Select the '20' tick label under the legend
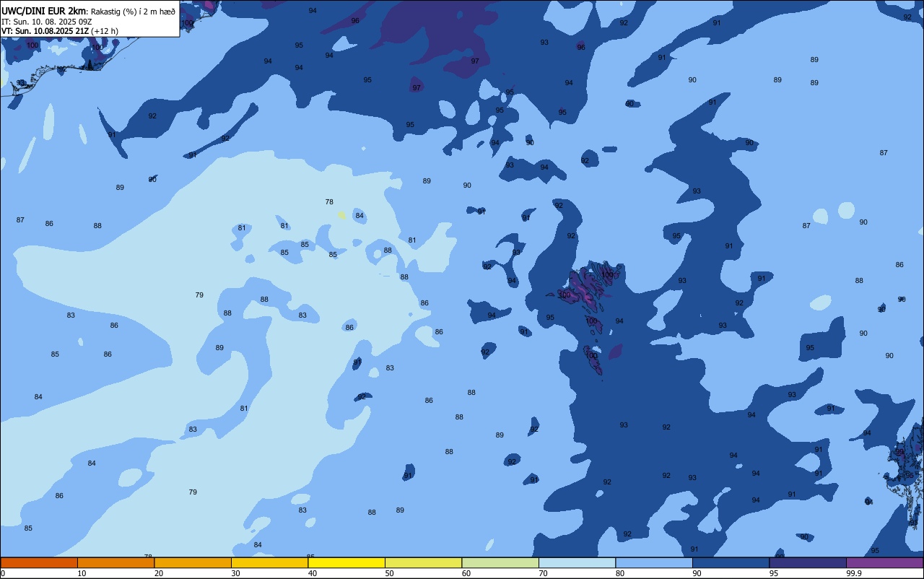Screen dimensions: 924x579 click(x=159, y=573)
